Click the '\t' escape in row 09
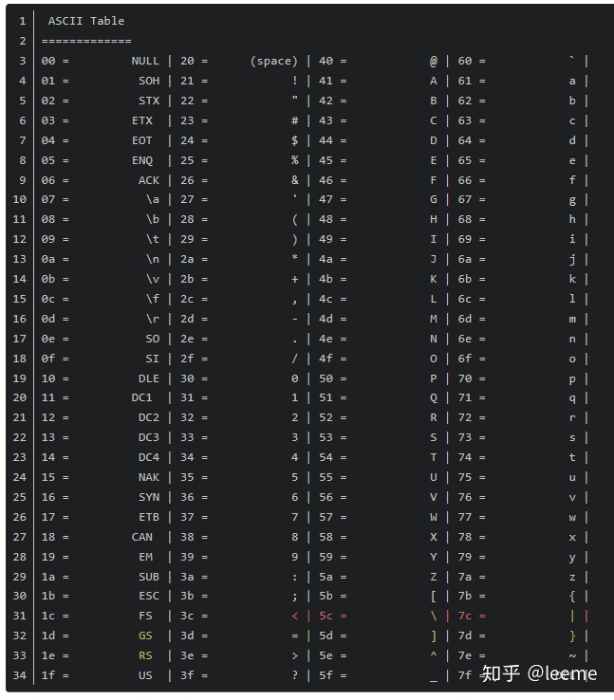The height and width of the screenshot is (700, 614). tap(152, 239)
